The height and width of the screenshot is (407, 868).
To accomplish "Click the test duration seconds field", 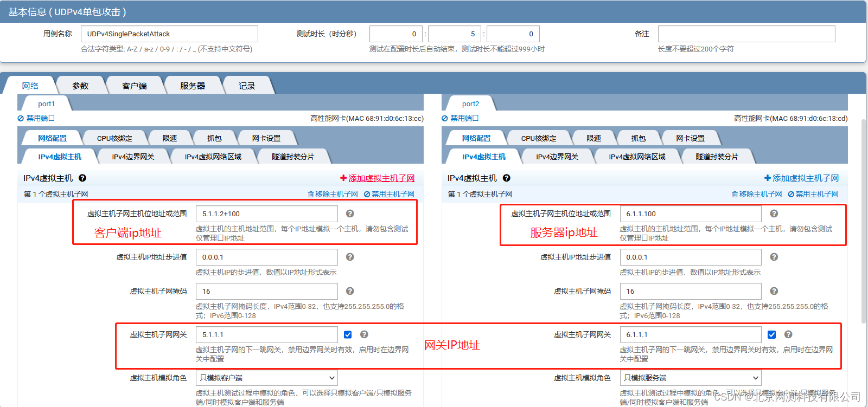I will click(x=513, y=34).
